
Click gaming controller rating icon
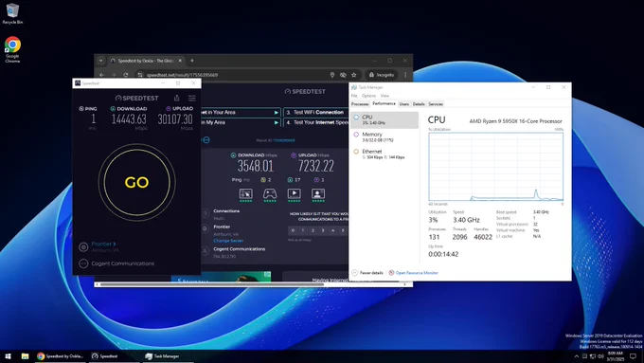pos(270,193)
